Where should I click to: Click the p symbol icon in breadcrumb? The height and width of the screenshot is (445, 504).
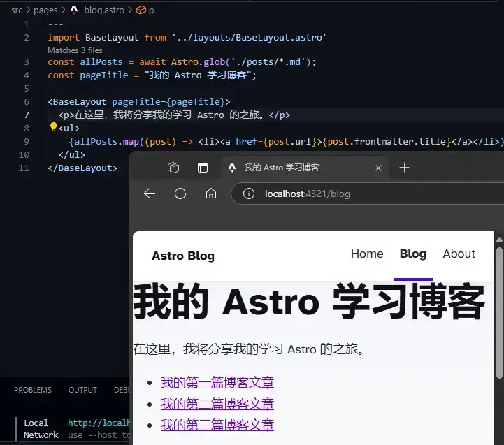click(x=141, y=10)
